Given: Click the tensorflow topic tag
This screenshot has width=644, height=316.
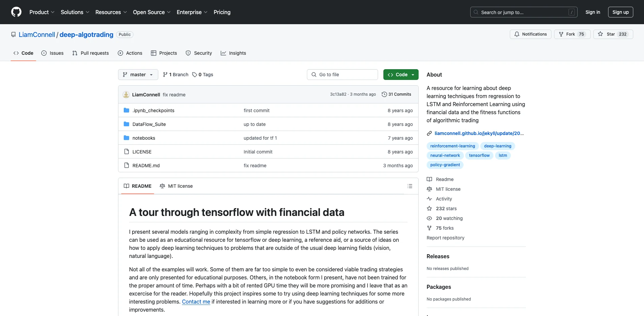Looking at the screenshot, I should (479, 155).
